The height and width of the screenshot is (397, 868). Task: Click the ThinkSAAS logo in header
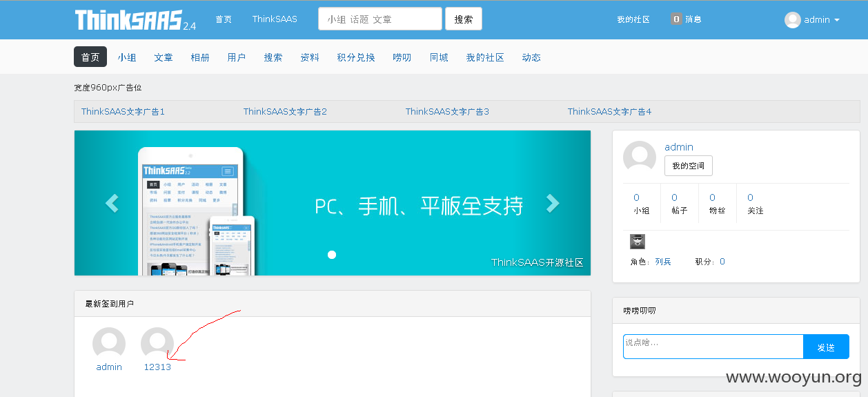135,20
